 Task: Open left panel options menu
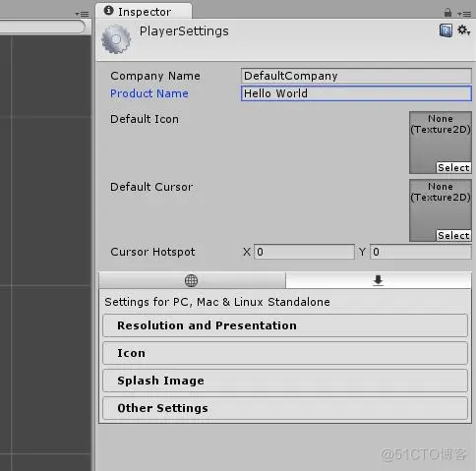[82, 14]
